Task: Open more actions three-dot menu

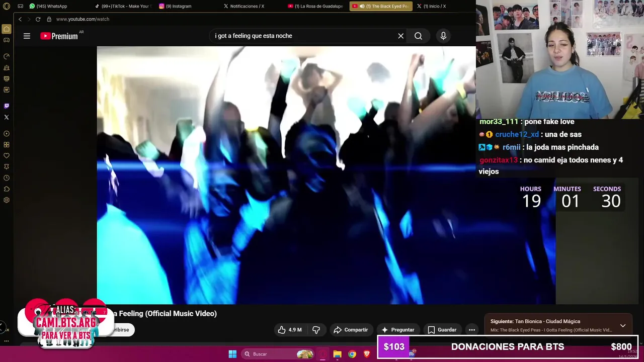Action: (472, 330)
